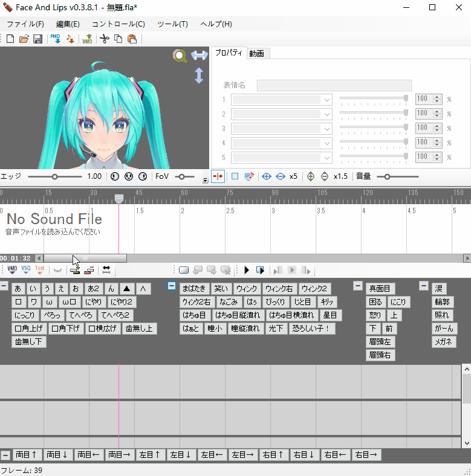Collapse the 涙 other expressions group
471x476 pixels.
424,286
